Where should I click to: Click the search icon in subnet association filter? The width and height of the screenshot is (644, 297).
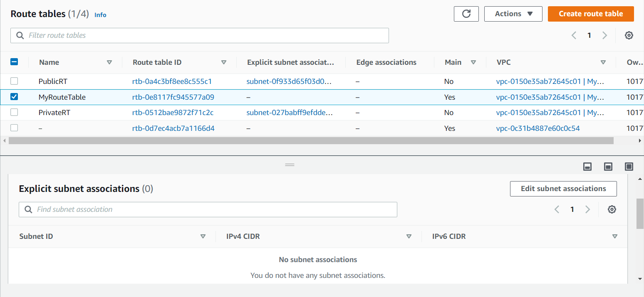[28, 209]
